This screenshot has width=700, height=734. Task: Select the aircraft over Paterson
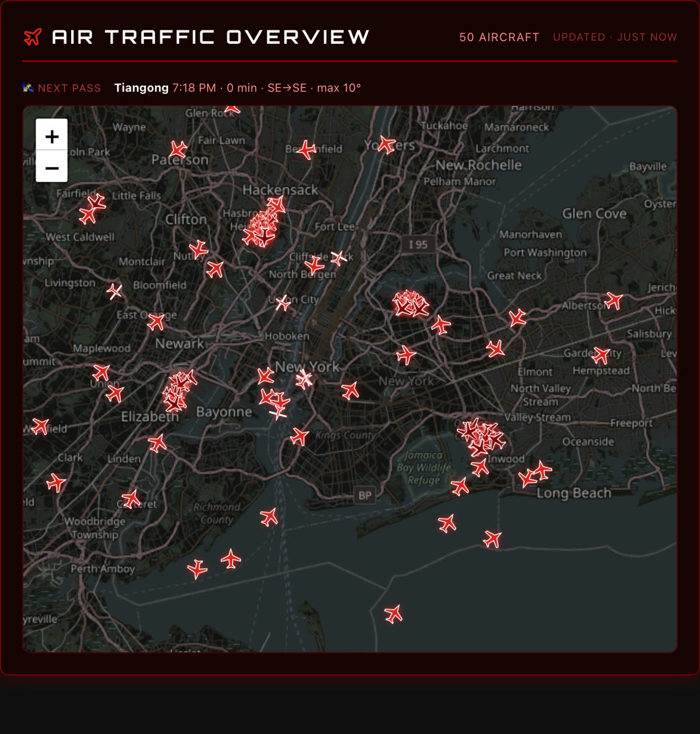178,149
